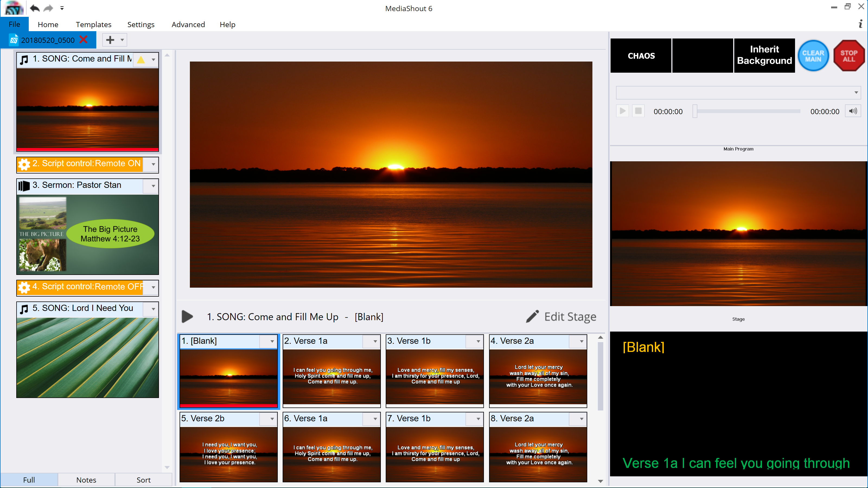The width and height of the screenshot is (868, 488).
Task: Toggle the Inherit Background button
Action: point(764,55)
